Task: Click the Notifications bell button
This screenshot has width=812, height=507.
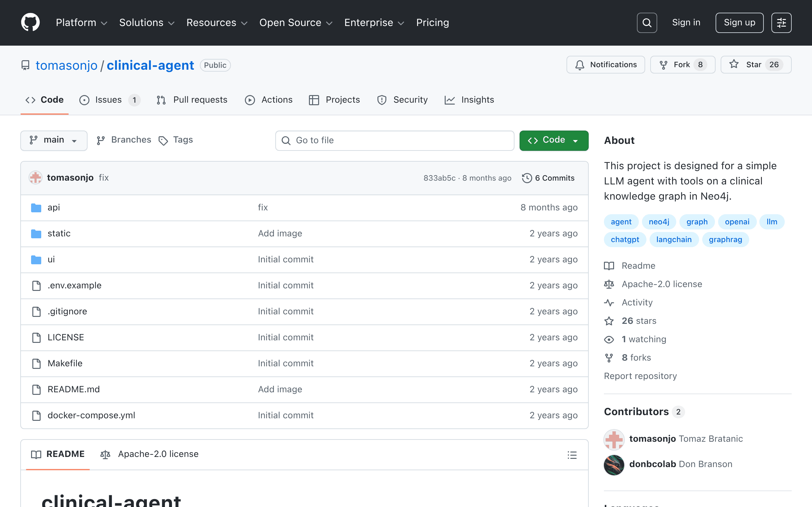Action: (606, 65)
